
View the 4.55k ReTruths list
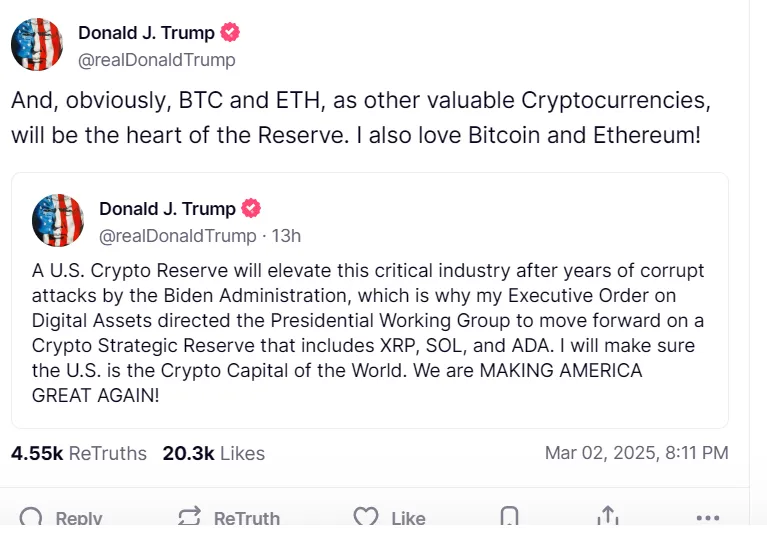(79, 453)
